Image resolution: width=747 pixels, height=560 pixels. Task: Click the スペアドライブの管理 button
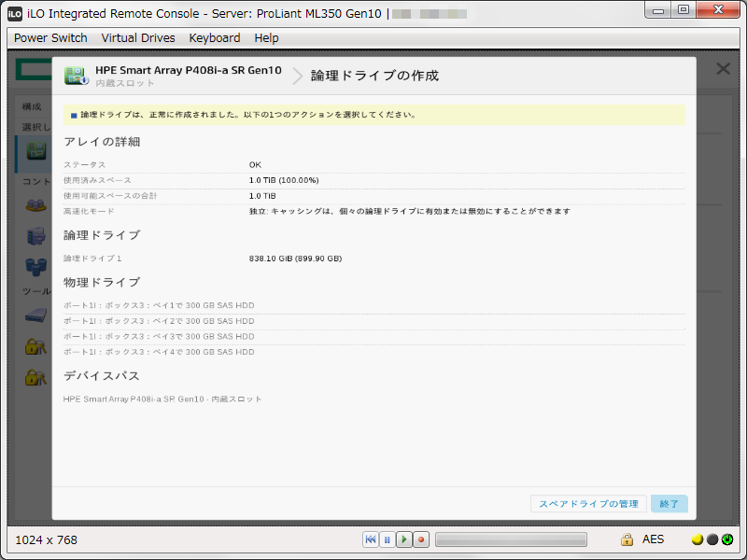[588, 503]
